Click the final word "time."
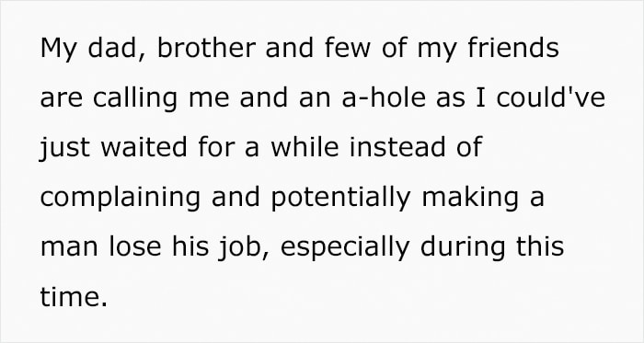Image resolution: width=644 pixels, height=343 pixels. [74, 296]
